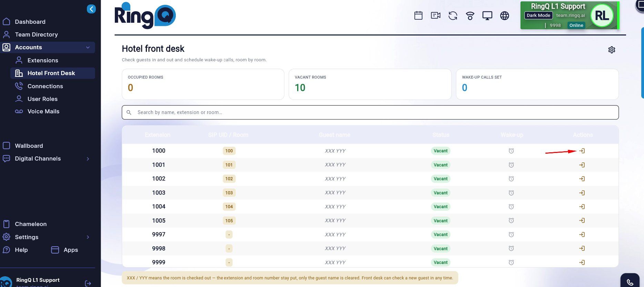644x287 pixels.
Task: Change the Online status
Action: [576, 25]
